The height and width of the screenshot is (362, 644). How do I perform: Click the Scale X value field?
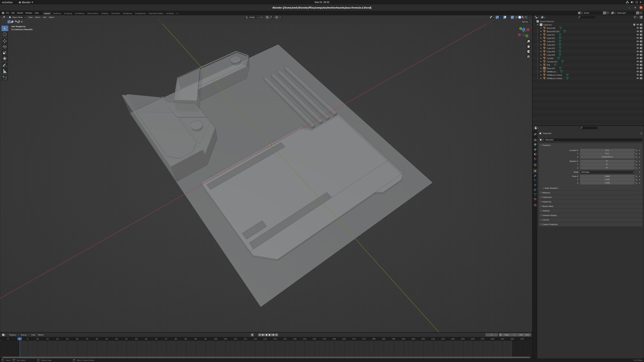(607, 176)
